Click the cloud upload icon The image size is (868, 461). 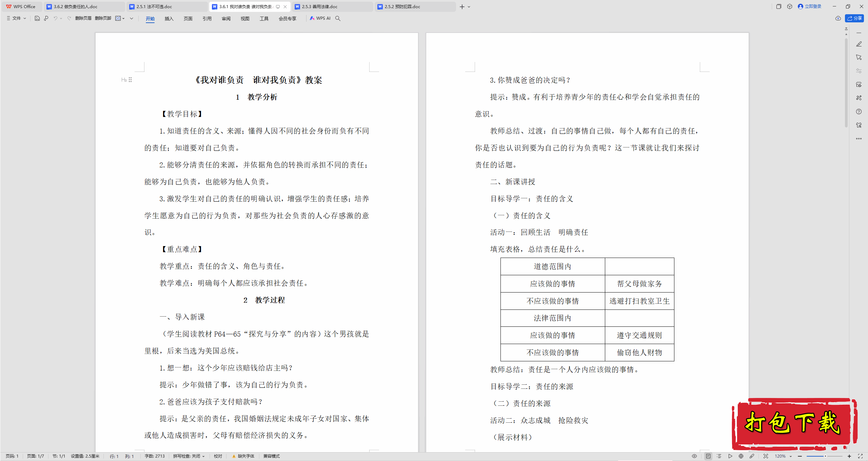838,18
